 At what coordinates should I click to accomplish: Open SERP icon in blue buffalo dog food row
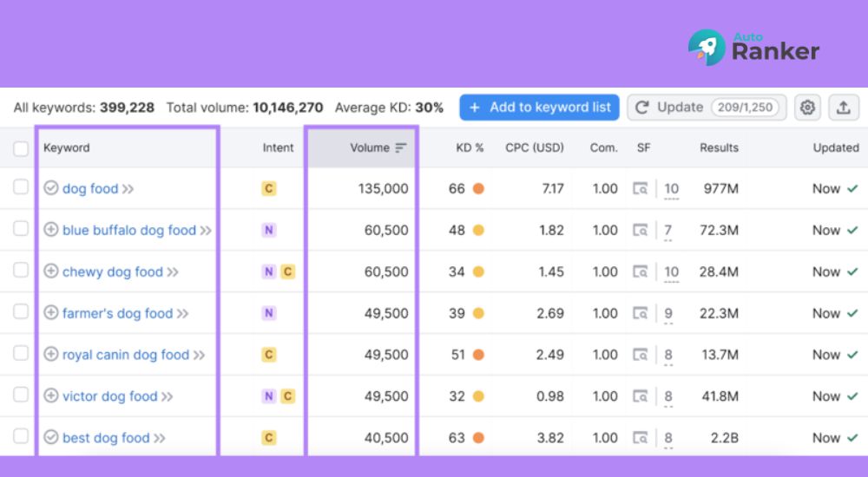point(641,230)
